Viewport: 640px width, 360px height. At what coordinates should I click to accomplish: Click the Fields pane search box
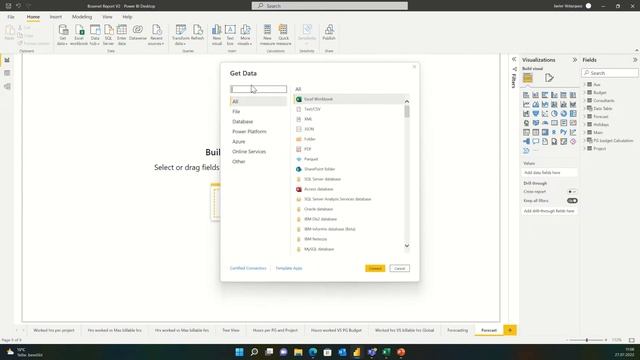(610, 73)
